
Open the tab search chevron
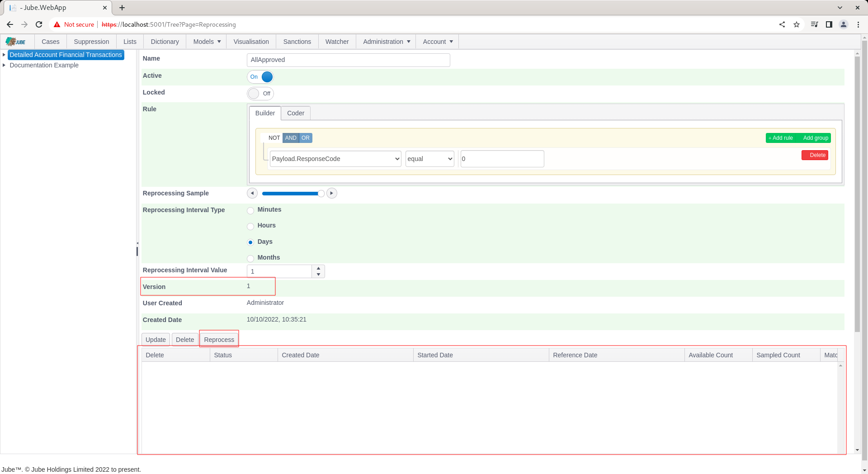coord(840,8)
